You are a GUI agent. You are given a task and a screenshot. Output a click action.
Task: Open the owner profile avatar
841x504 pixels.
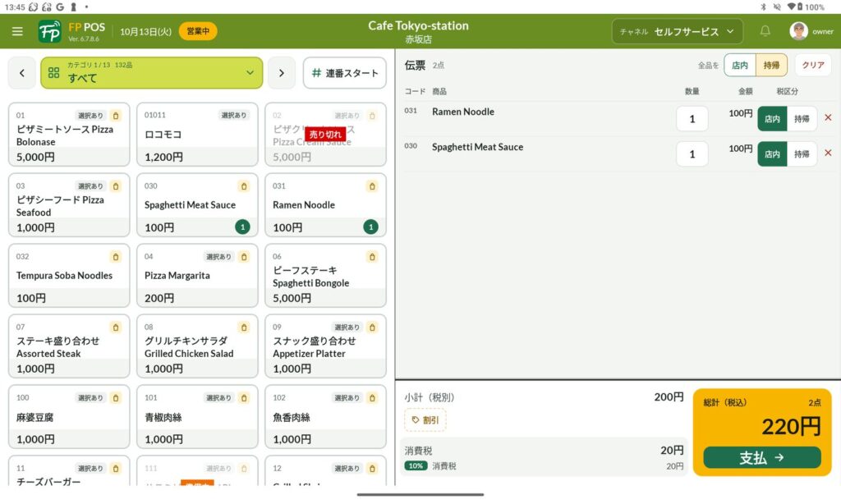coord(798,31)
